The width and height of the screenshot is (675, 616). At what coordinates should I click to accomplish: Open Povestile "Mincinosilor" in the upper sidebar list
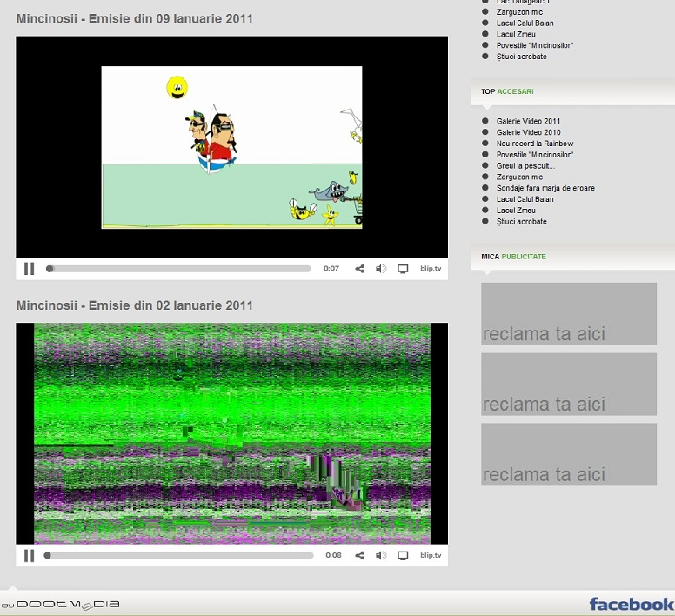(535, 45)
